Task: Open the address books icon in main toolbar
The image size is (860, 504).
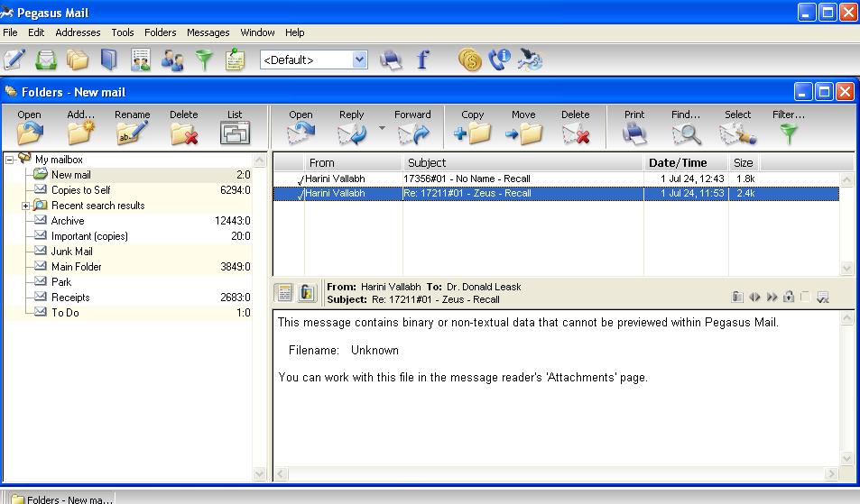Action: (x=109, y=60)
